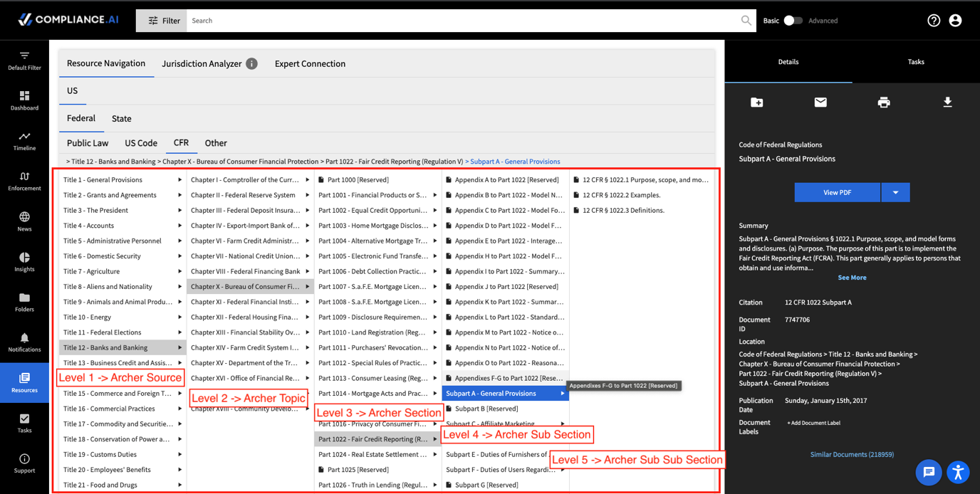The height and width of the screenshot is (494, 980).
Task: Select the Other tab
Action: click(216, 143)
